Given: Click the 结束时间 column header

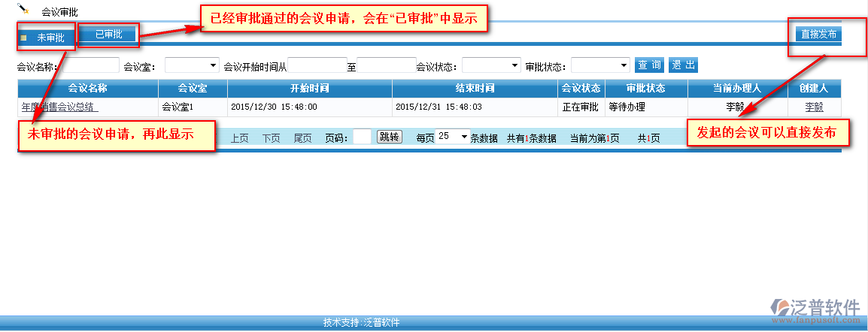Looking at the screenshot, I should pos(475,89).
